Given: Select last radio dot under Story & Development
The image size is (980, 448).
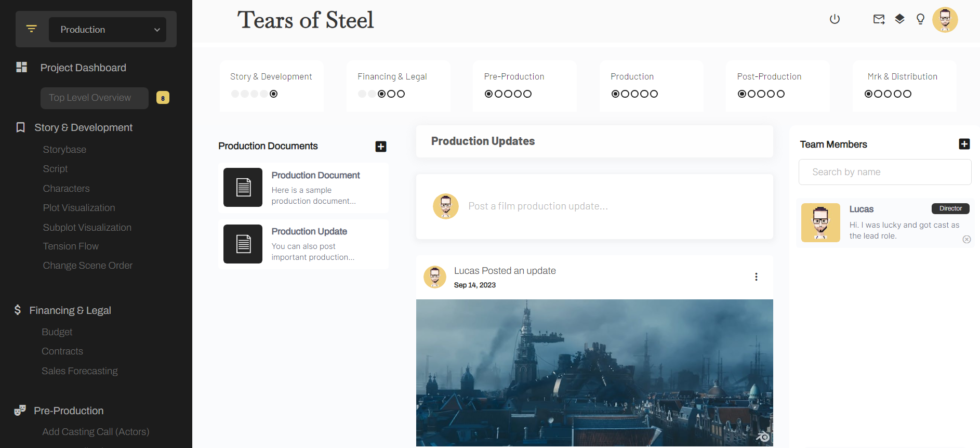Looking at the screenshot, I should click(x=274, y=94).
